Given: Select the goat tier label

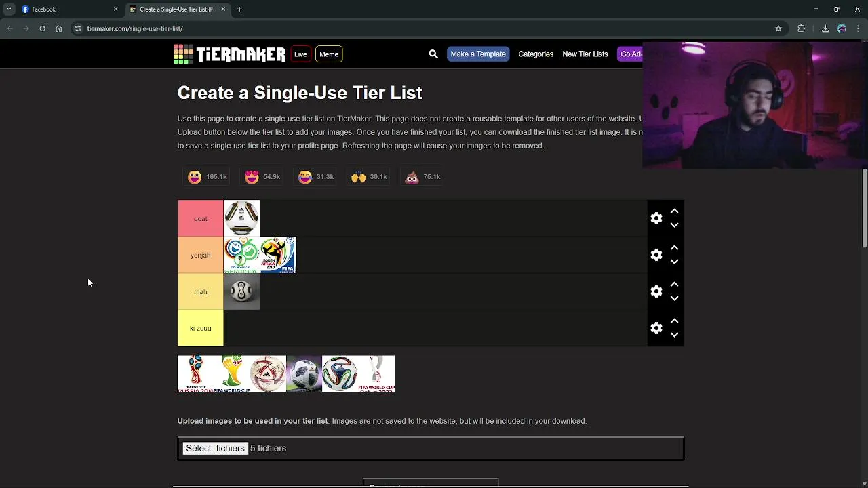Looking at the screenshot, I should [201, 218].
